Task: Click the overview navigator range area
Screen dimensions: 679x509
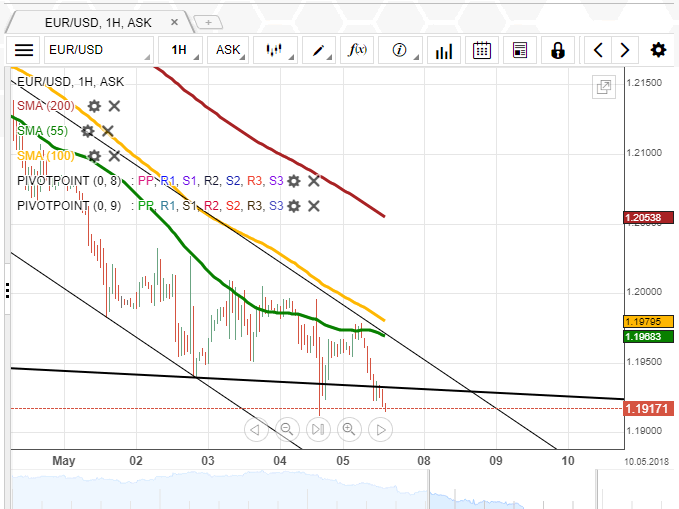Action: click(512, 490)
